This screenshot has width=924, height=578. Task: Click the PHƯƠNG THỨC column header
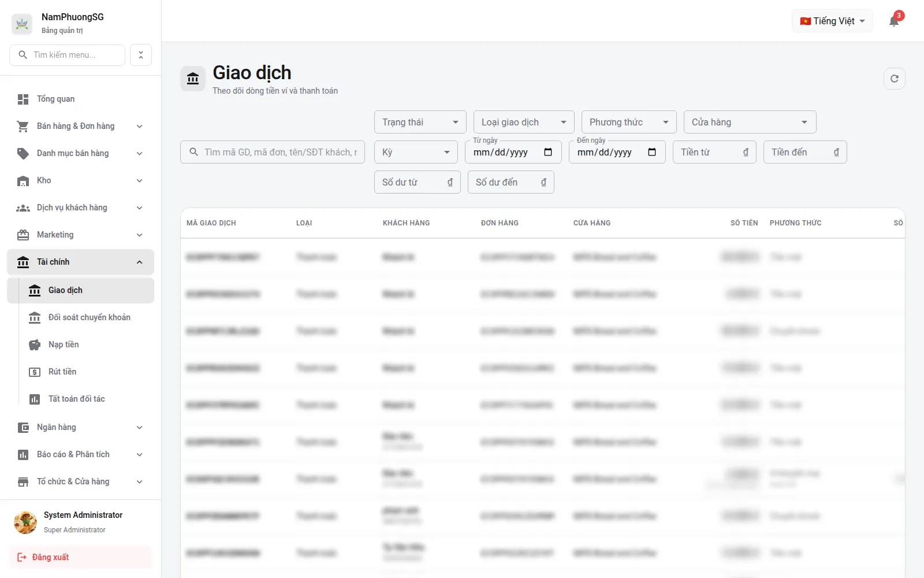click(796, 223)
